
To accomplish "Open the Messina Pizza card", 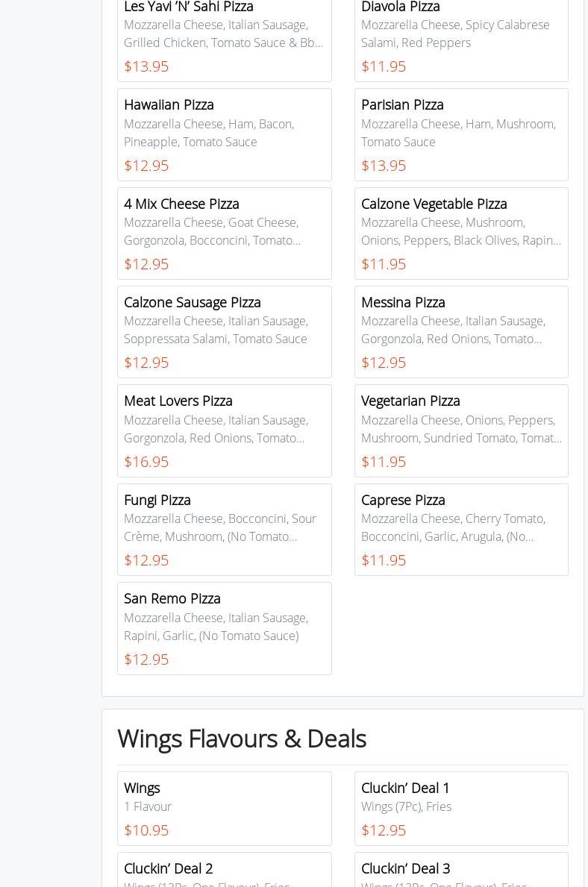I will coord(461,331).
